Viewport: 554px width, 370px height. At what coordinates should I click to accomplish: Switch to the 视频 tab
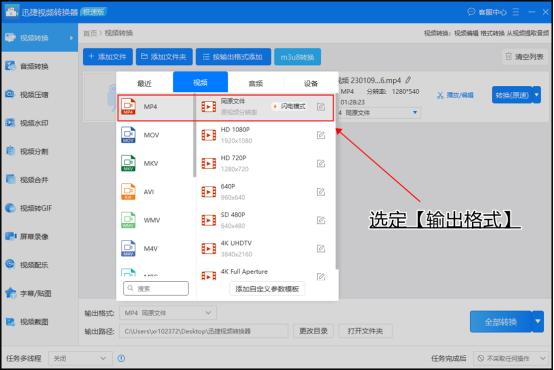(x=200, y=82)
